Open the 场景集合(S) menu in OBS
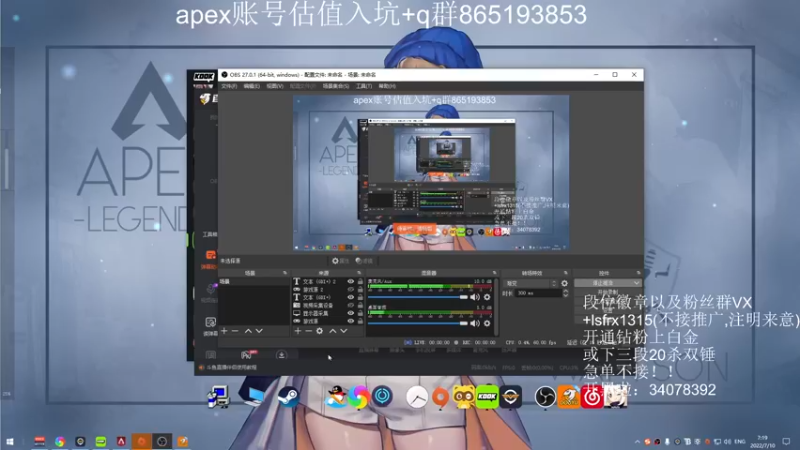This screenshot has height=450, width=800. (x=336, y=86)
